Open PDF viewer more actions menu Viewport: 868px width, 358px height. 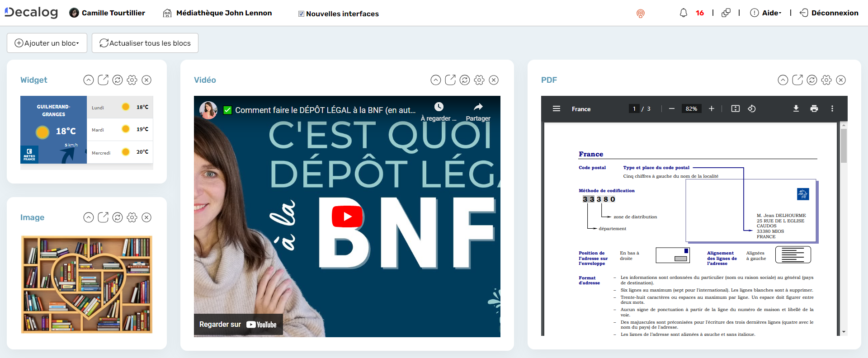(832, 109)
